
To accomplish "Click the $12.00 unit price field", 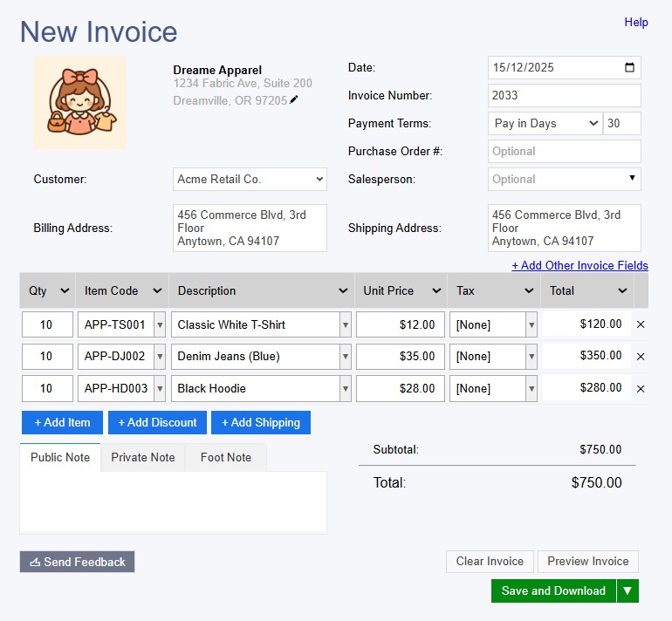I will (x=401, y=324).
